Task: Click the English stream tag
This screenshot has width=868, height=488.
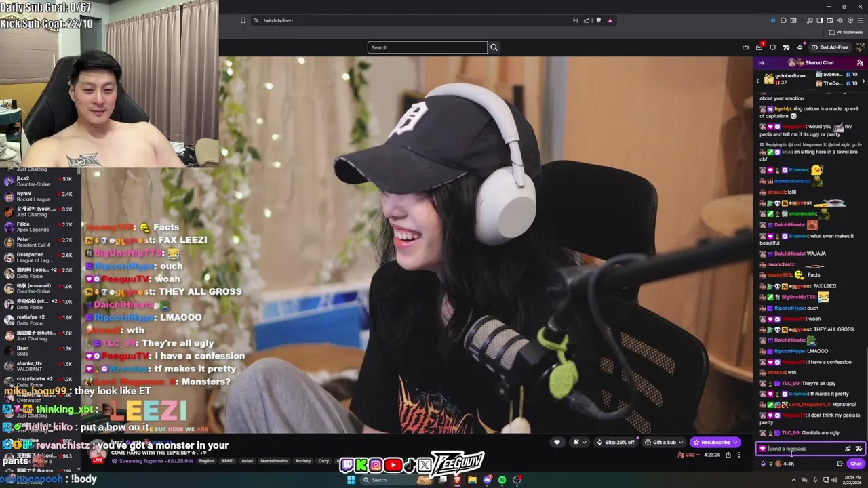Action: click(206, 461)
